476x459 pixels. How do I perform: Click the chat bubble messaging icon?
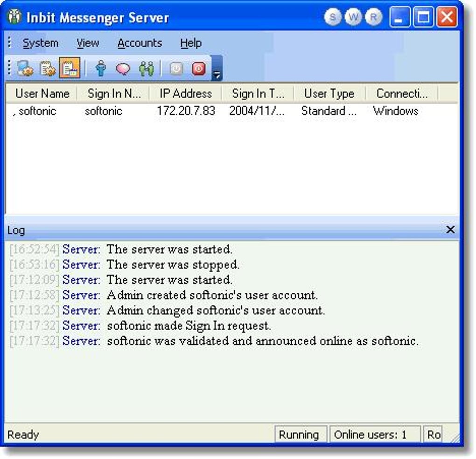pos(122,68)
